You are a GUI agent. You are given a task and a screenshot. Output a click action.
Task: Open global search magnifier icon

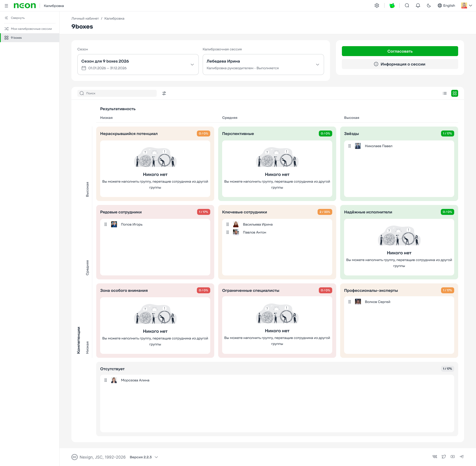pyautogui.click(x=407, y=5)
